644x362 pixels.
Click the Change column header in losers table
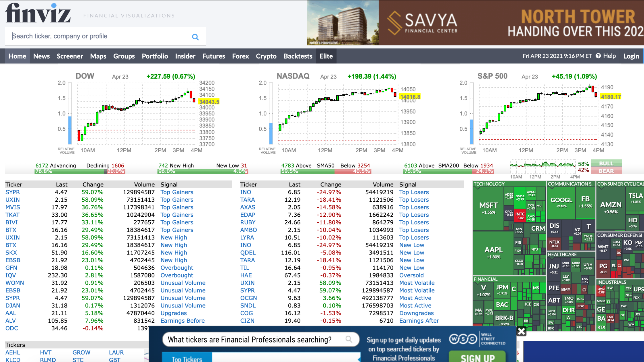331,184
